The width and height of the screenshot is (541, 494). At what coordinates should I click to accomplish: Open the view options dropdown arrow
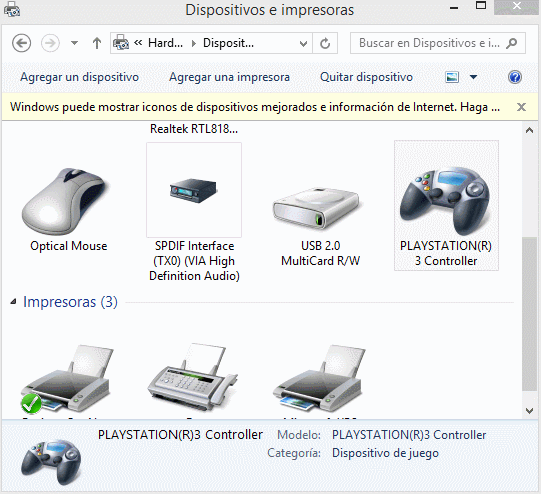tap(474, 77)
